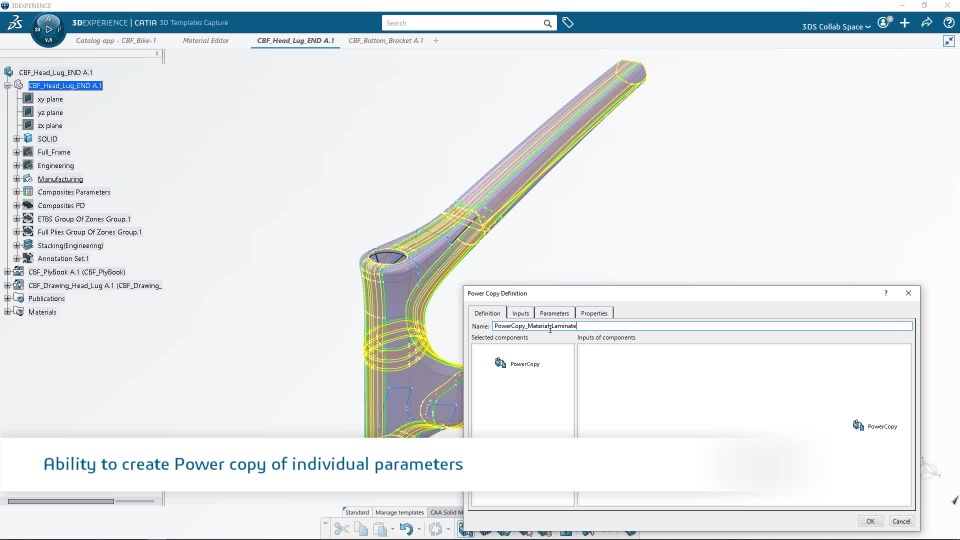Click the Stacking(Engineering) icon
The width and height of the screenshot is (960, 540).
click(28, 245)
